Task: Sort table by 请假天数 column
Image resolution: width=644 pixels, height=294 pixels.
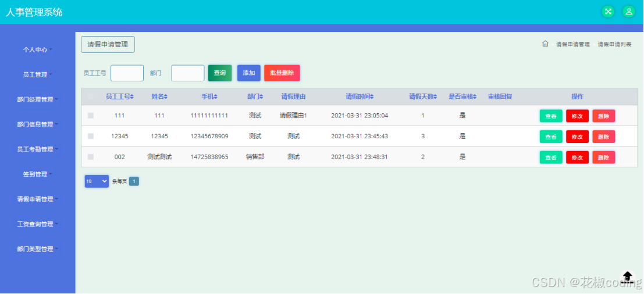Action: coord(422,97)
